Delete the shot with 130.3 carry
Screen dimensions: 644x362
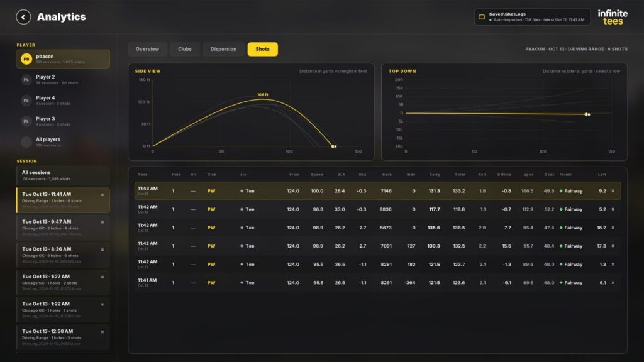(x=613, y=246)
